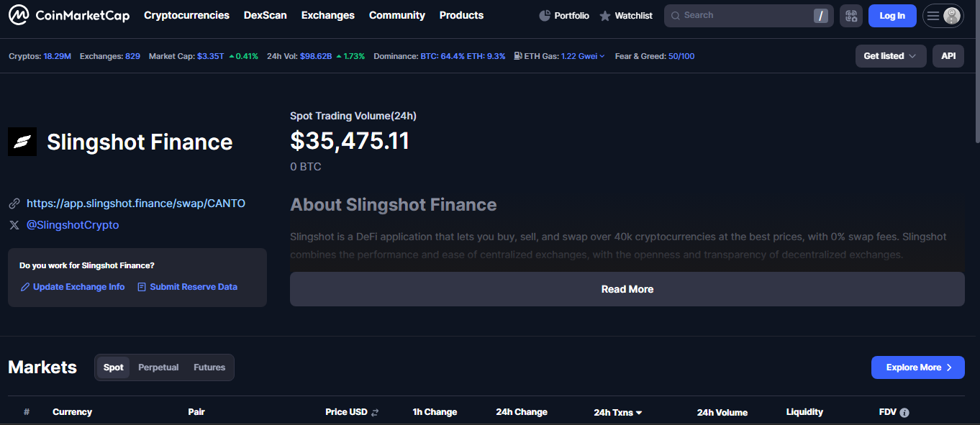Expand the Get listed dropdown

tap(890, 56)
